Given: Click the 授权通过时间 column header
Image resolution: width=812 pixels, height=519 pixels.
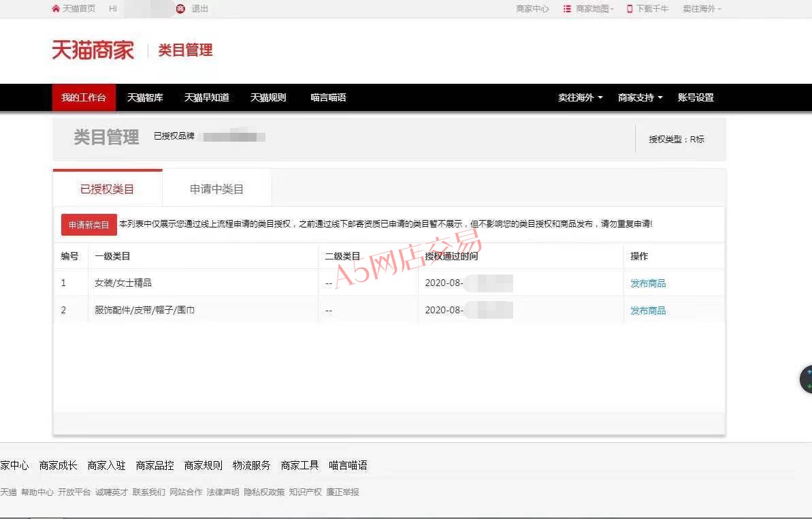Looking at the screenshot, I should (x=451, y=256).
